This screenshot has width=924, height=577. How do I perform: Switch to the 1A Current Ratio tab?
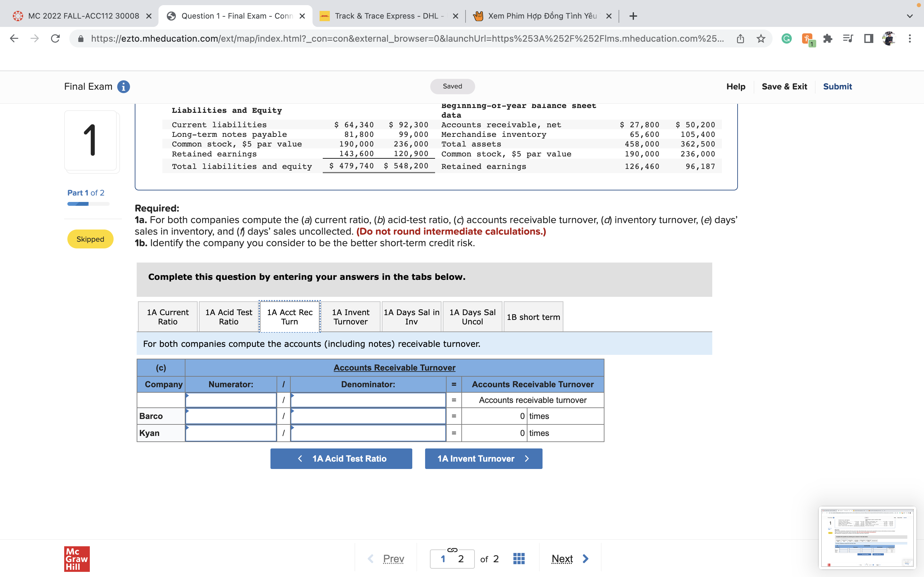coord(167,317)
